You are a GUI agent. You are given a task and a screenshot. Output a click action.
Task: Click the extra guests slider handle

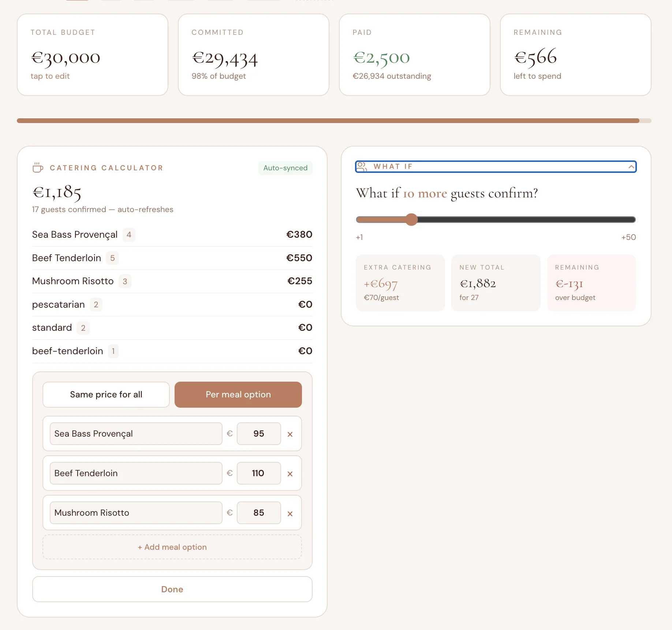click(x=412, y=219)
